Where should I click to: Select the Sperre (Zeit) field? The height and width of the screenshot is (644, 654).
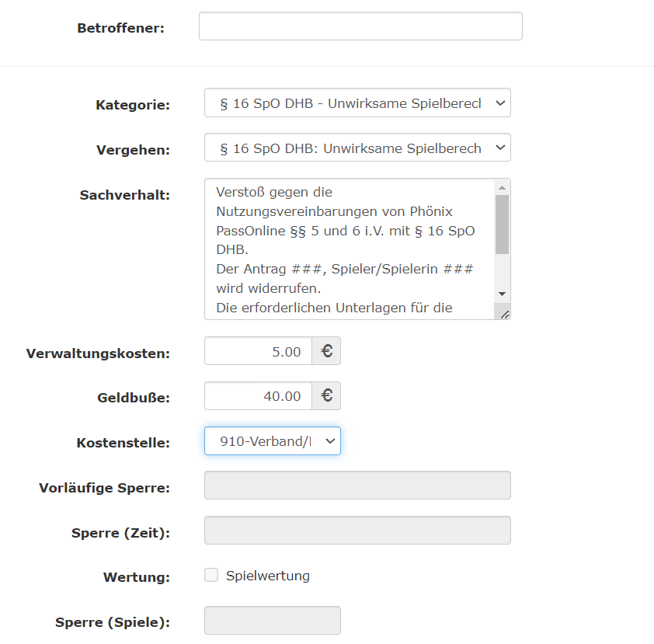tap(357, 531)
